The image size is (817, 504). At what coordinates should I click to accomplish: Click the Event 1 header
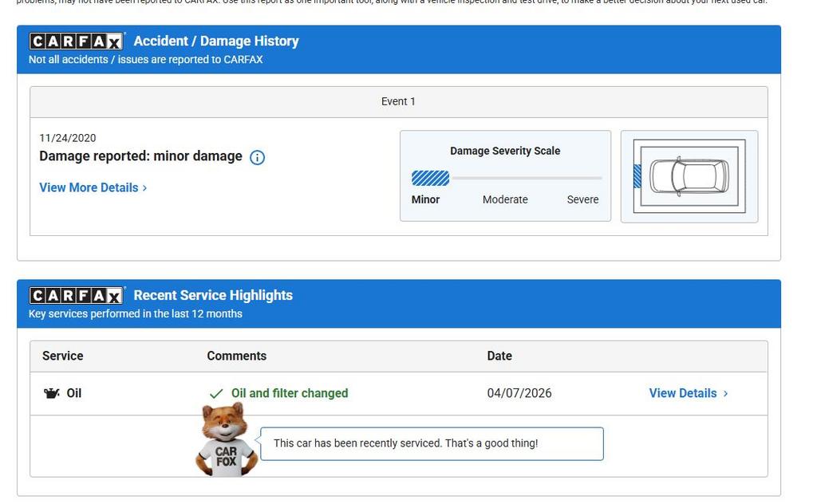click(398, 101)
